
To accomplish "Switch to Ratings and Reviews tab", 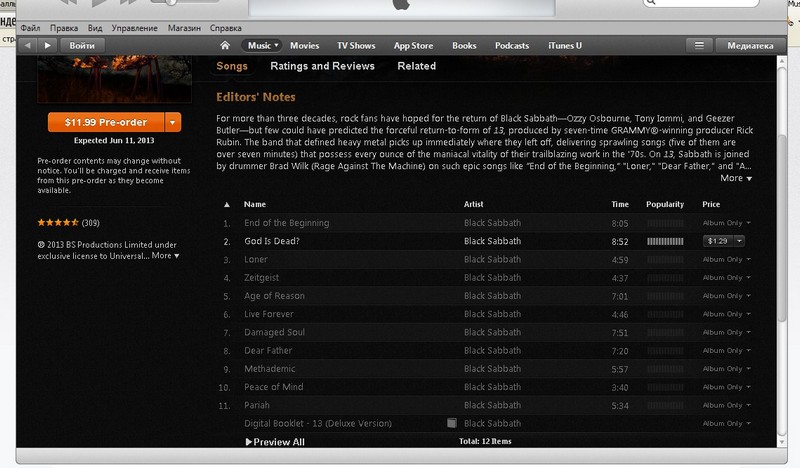I will 322,66.
